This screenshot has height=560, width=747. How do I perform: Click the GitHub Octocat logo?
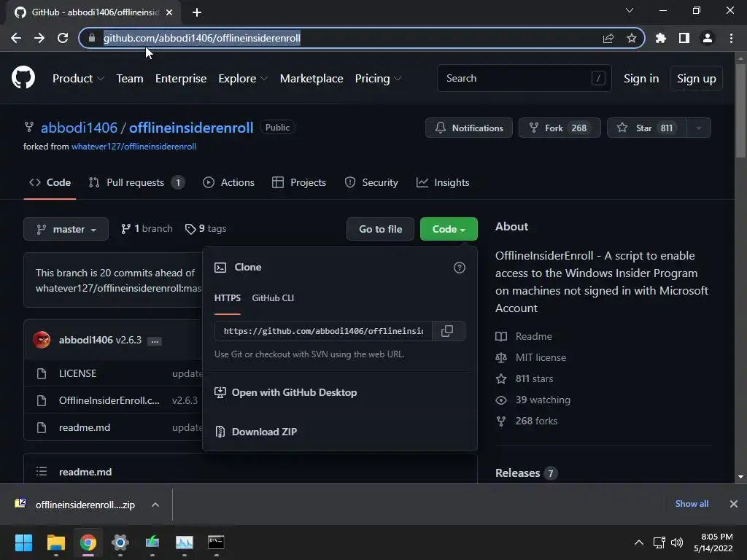tap(23, 78)
